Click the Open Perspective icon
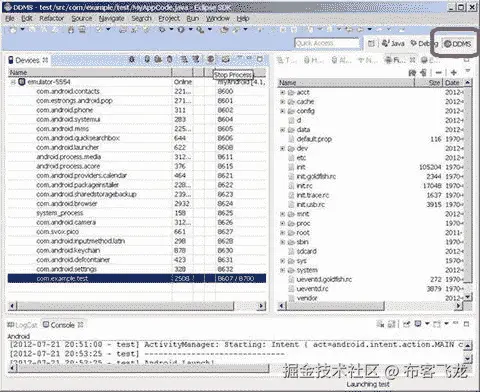The height and width of the screenshot is (392, 480). pos(371,43)
